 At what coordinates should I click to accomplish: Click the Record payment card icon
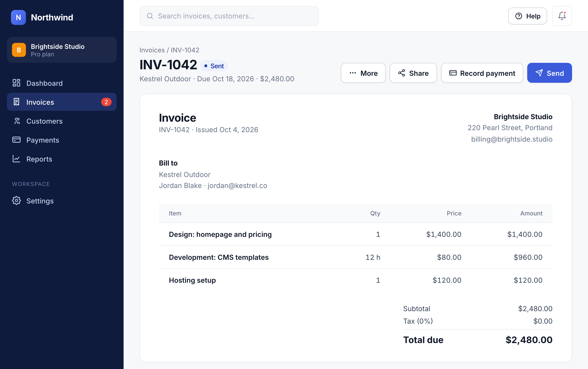tap(453, 73)
